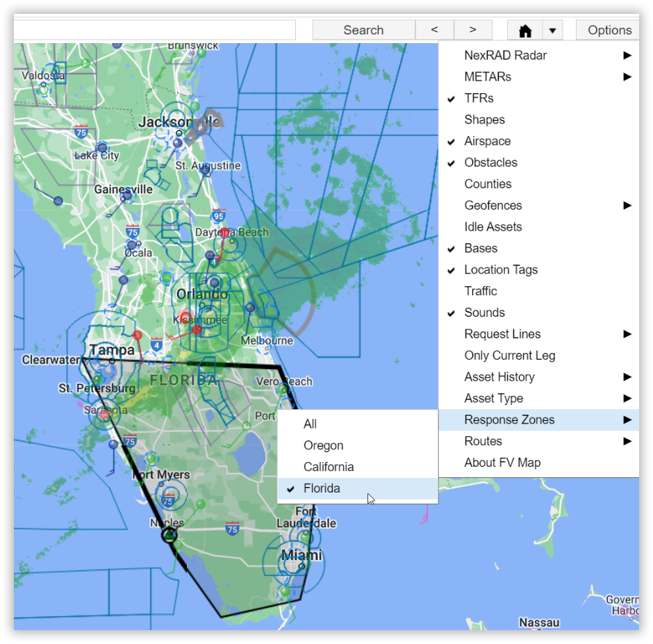Click the blue marker south of Sarasota
653x644 pixels.
coord(113,445)
